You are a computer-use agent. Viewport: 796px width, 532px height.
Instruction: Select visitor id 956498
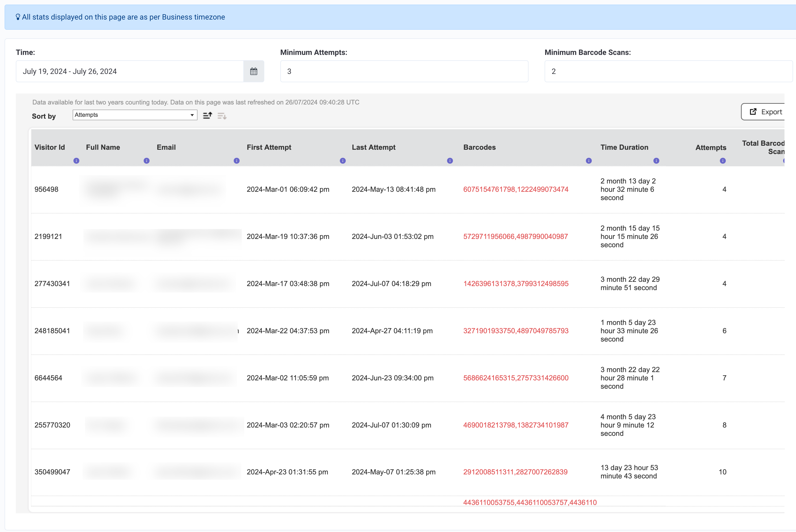pos(47,189)
